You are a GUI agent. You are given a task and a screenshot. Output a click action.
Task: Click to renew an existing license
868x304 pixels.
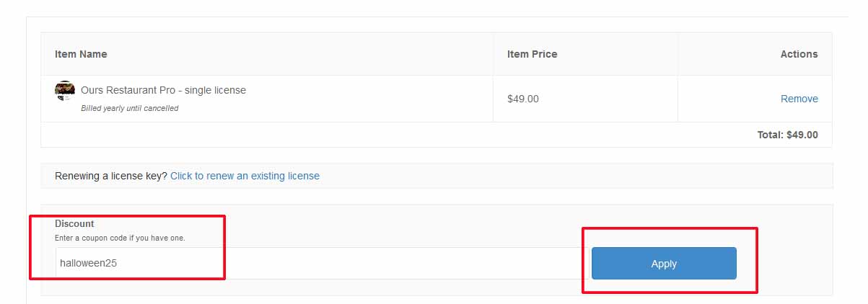point(245,176)
